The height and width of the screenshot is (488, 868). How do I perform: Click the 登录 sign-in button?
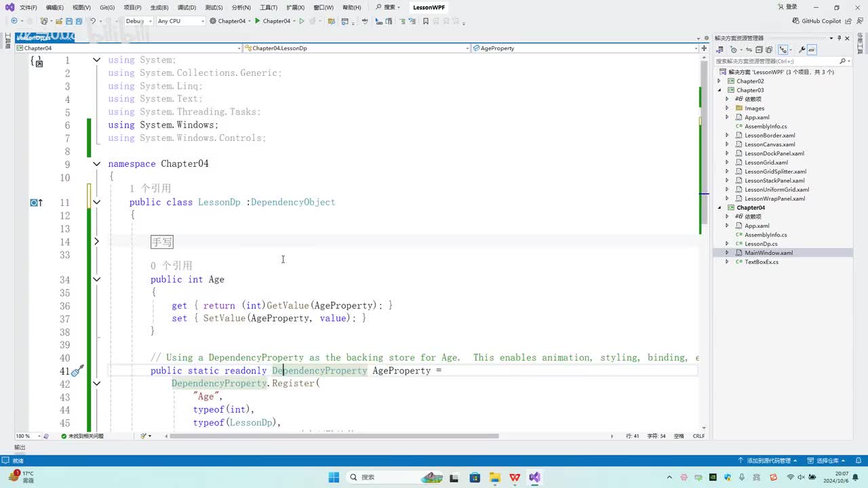coord(787,7)
